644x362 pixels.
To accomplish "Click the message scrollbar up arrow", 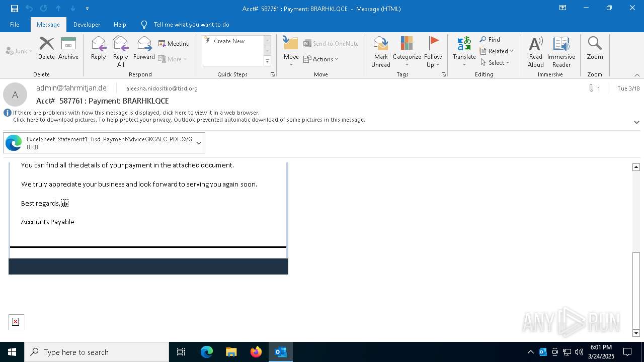I will pos(636,167).
